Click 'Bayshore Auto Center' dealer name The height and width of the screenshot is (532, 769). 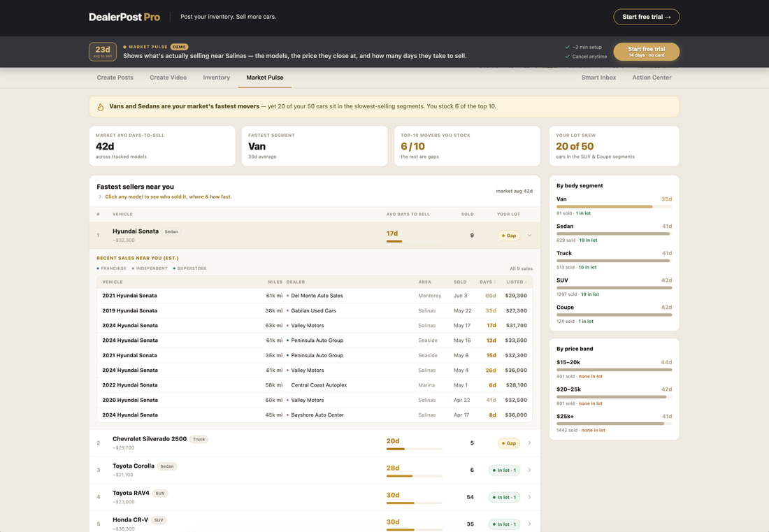pos(317,415)
